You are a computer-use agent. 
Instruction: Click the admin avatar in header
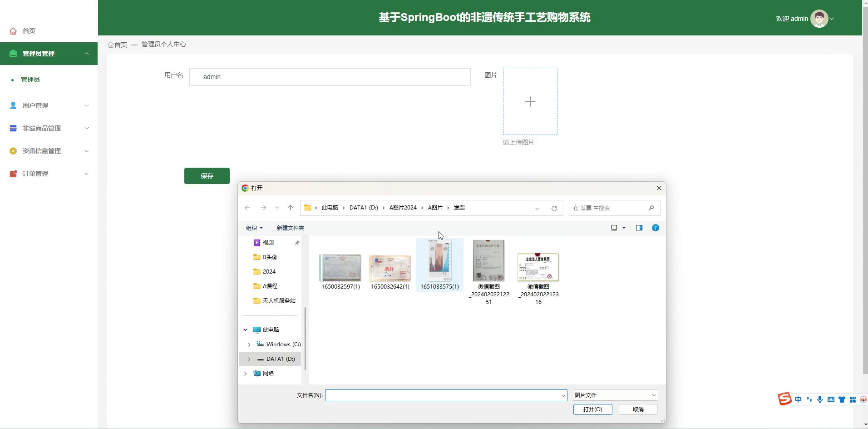pyautogui.click(x=819, y=19)
